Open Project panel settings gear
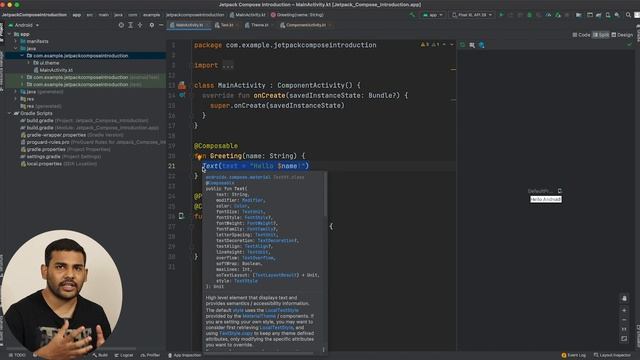 point(151,25)
